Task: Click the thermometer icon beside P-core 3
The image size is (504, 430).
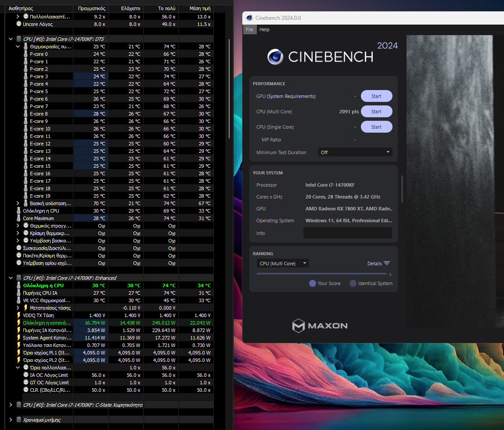Action: [x=26, y=76]
